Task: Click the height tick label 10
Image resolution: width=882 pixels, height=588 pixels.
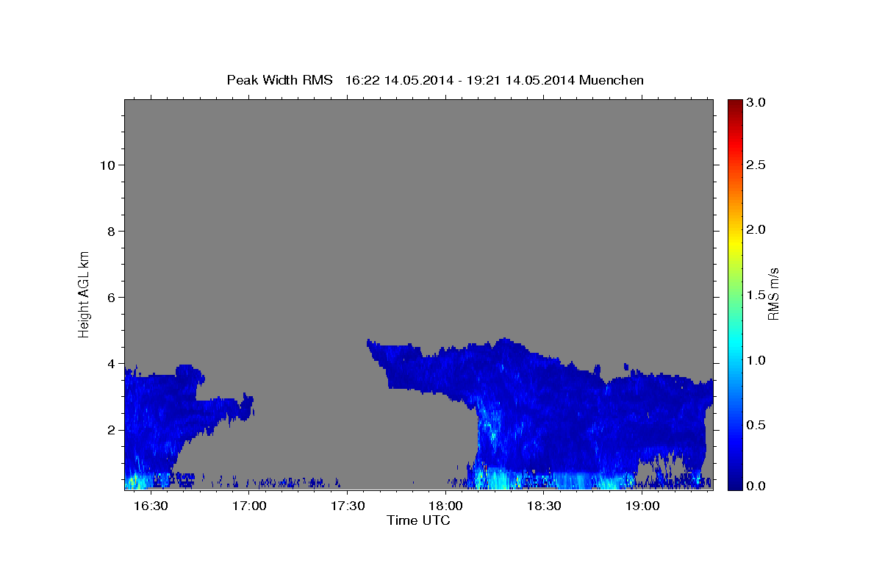Action: [107, 165]
